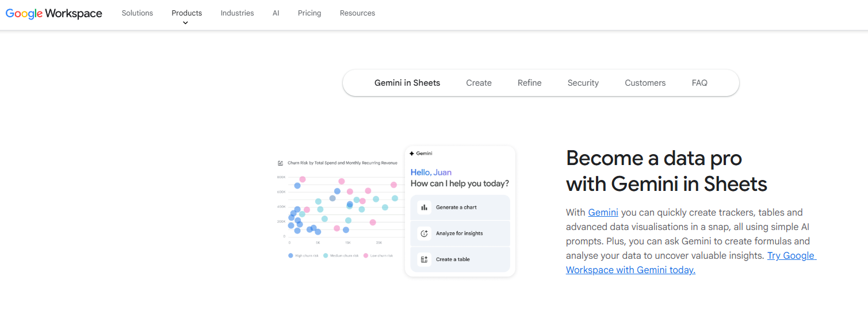This screenshot has height=318, width=868.
Task: Click the Churn Risk chart title
Action: pos(342,163)
